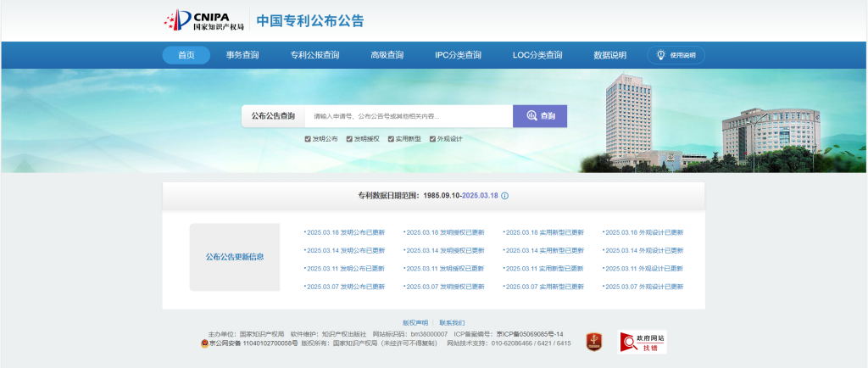Open the 2025.03.07 外观设计已更新 link
This screenshot has width=868, height=368.
point(643,287)
